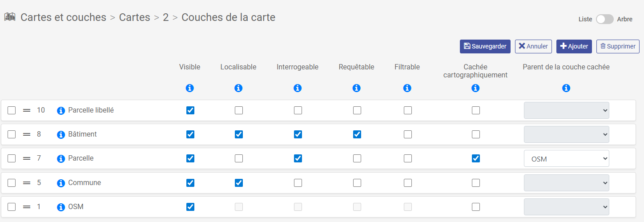
Task: Click the Supprimer button
Action: pyautogui.click(x=617, y=46)
